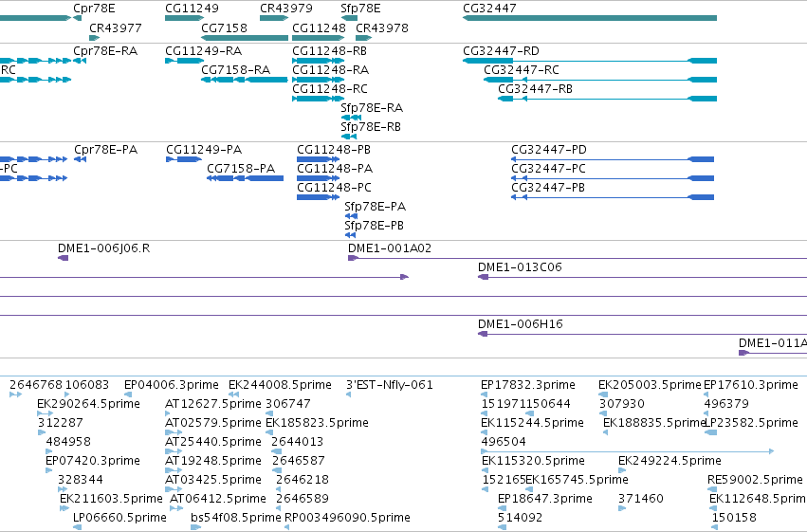Click transcript CG11248-RB label
The height and width of the screenshot is (532, 807).
coord(329,51)
